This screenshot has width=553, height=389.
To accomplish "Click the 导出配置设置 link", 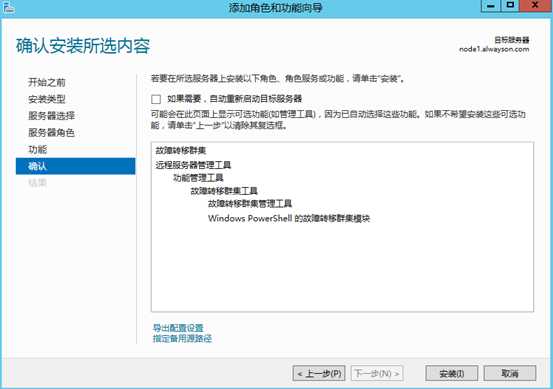I will pos(178,328).
